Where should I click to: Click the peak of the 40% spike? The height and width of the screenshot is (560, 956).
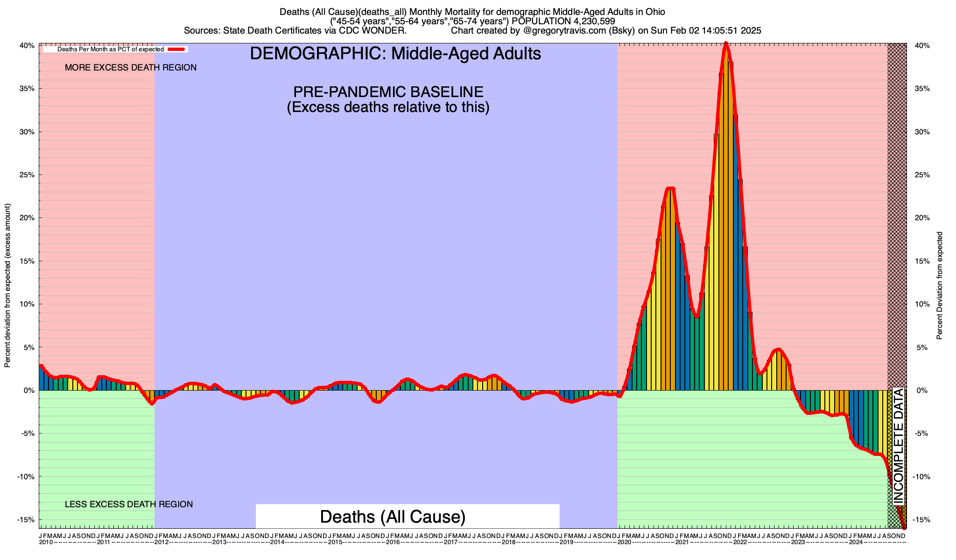(x=725, y=44)
